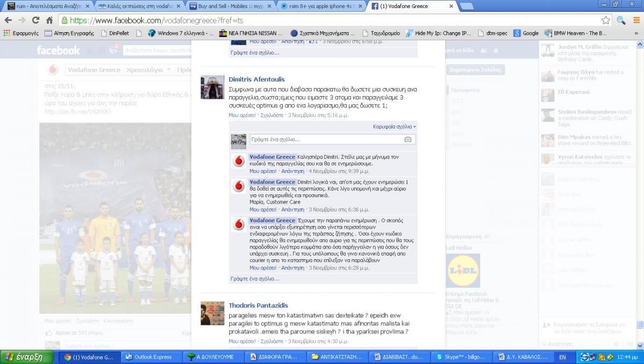The image size is (644, 364).
Task: Open the Windows έναρξη start button
Action: coord(27,356)
